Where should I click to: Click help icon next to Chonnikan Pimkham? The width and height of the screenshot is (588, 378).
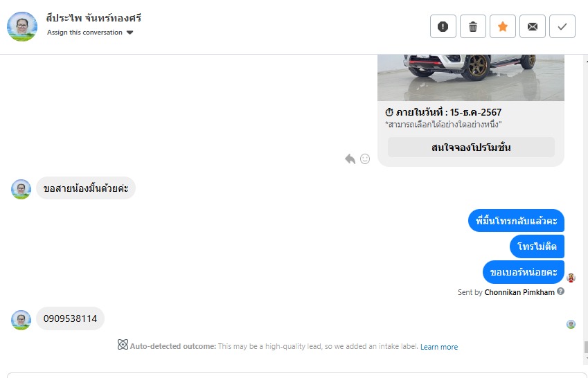[x=561, y=291]
